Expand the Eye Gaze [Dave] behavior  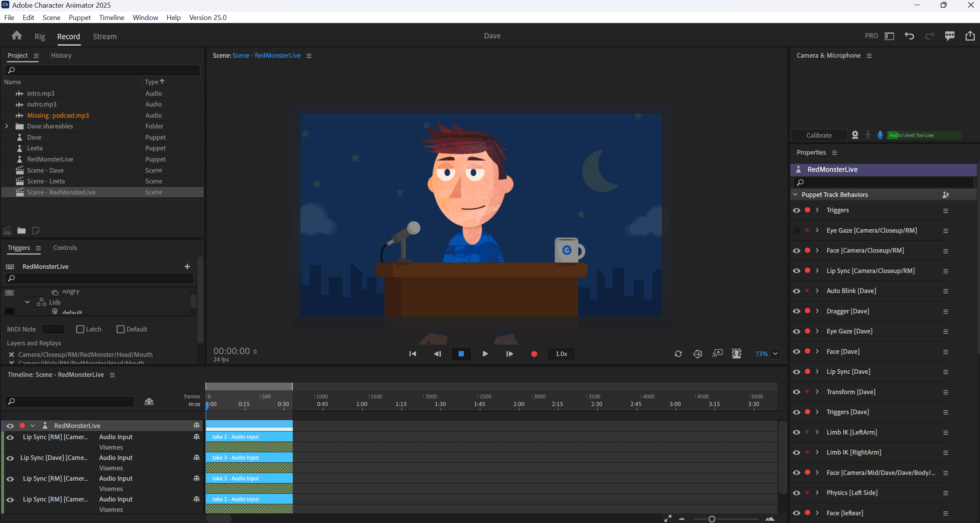tap(817, 331)
